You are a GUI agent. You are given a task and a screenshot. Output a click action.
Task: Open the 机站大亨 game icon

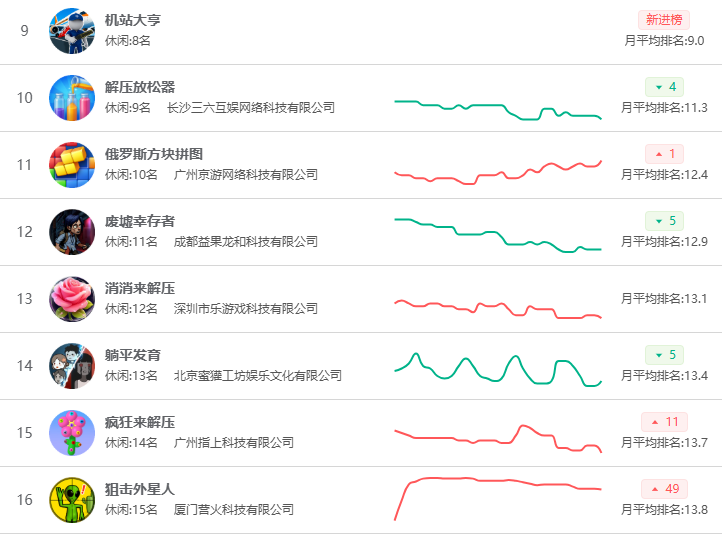coord(72,31)
